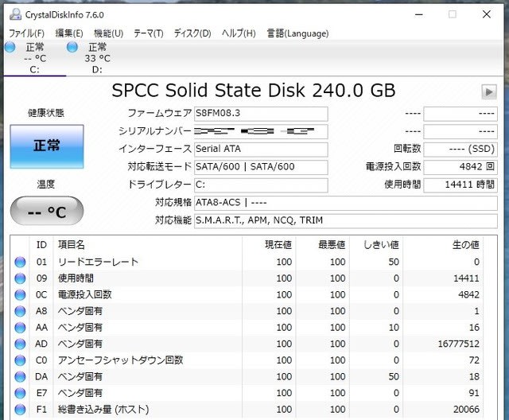Select the アンセーフシャットダウン回数 row
The width and height of the screenshot is (509, 420).
[x=248, y=360]
